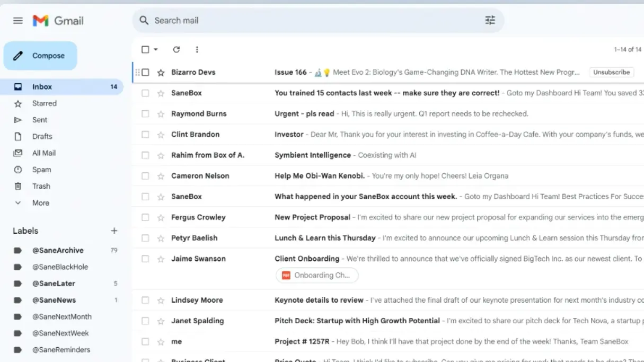Open the Onboarding Ch... PDF attachment chip
The image size is (644, 362).
coord(317,275)
